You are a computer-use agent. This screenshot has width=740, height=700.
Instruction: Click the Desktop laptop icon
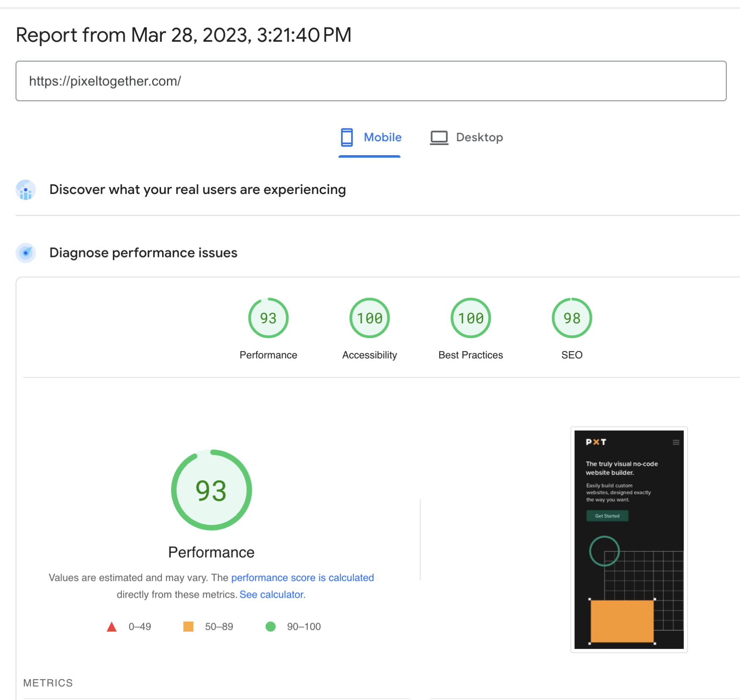(439, 137)
